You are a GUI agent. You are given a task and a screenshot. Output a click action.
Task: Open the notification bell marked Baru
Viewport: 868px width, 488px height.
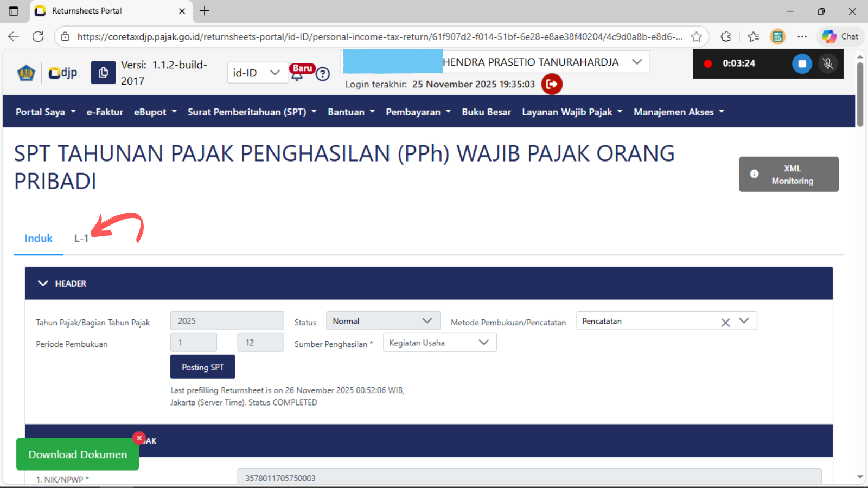pyautogui.click(x=297, y=75)
